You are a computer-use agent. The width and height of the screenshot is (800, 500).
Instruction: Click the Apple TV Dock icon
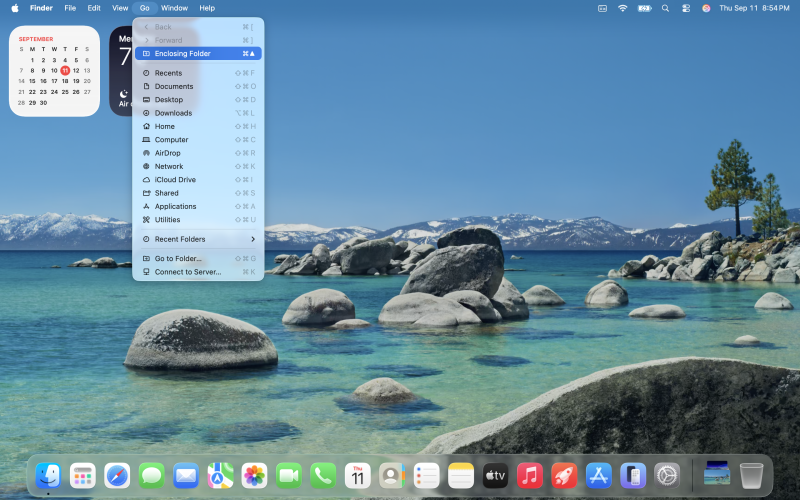tap(496, 475)
